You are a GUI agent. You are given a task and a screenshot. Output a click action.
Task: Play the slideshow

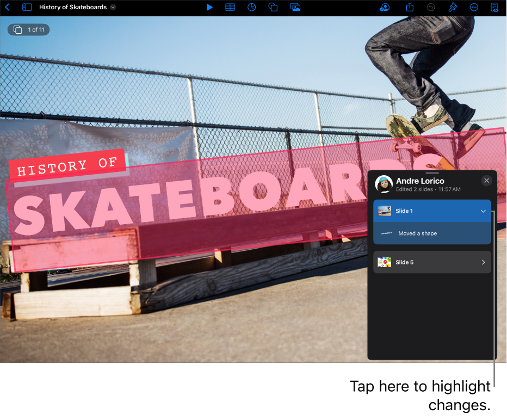pyautogui.click(x=209, y=8)
